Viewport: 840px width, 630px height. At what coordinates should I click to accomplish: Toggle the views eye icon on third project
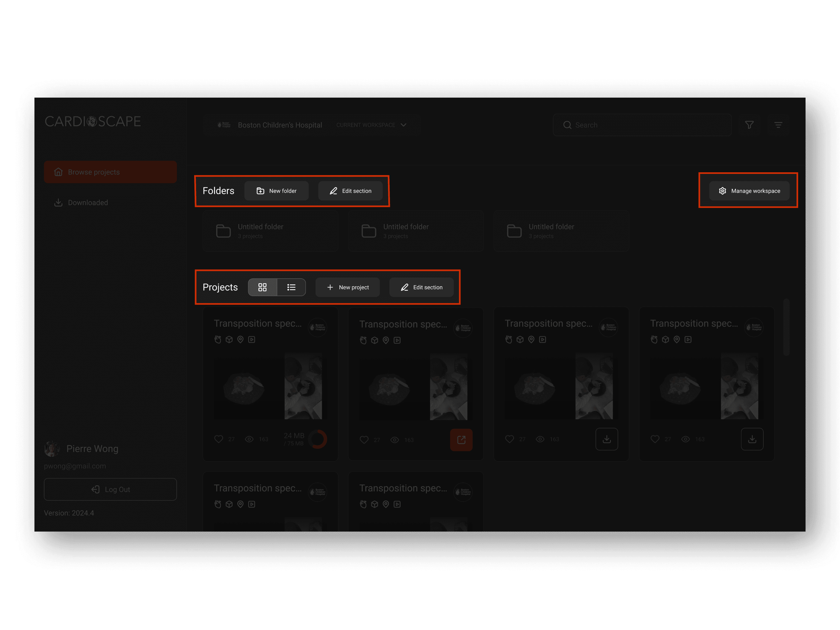click(x=540, y=439)
